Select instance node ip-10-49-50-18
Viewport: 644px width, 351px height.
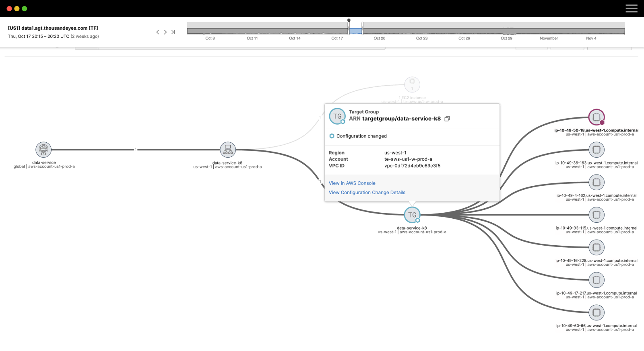point(597,117)
